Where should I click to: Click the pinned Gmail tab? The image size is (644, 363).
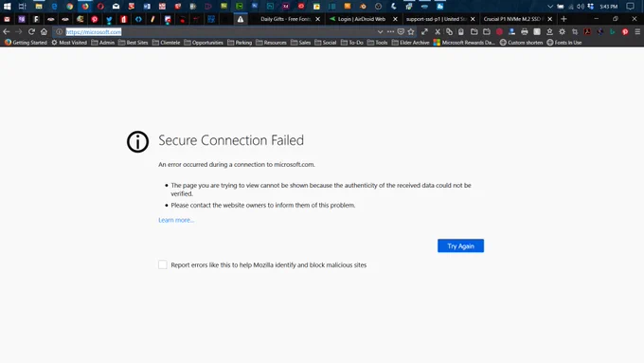(x=7, y=19)
